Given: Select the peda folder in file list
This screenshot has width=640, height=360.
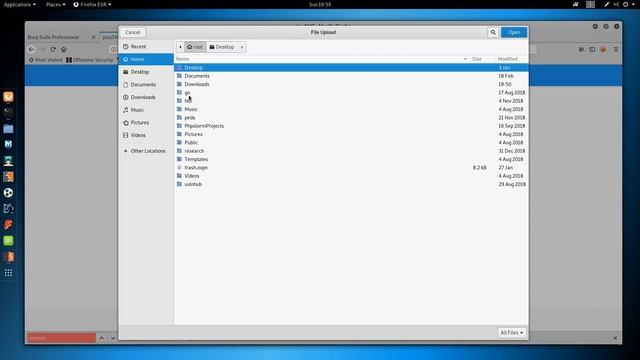Looking at the screenshot, I should tap(351, 118).
